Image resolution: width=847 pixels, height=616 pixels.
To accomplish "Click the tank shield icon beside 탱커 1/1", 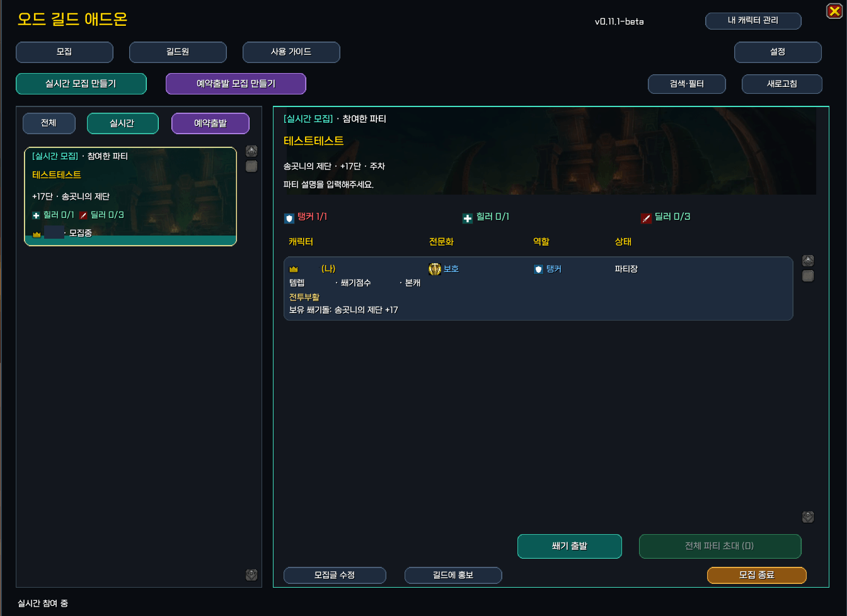I will pyautogui.click(x=289, y=219).
